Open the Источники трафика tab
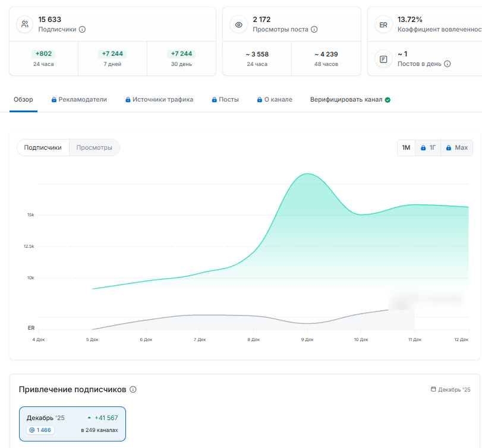 (x=159, y=100)
